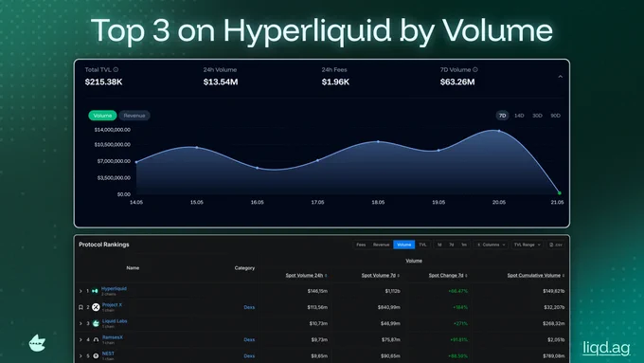The width and height of the screenshot is (644, 363).
Task: Expand the Hyperliquid row chevron
Action: point(80,291)
